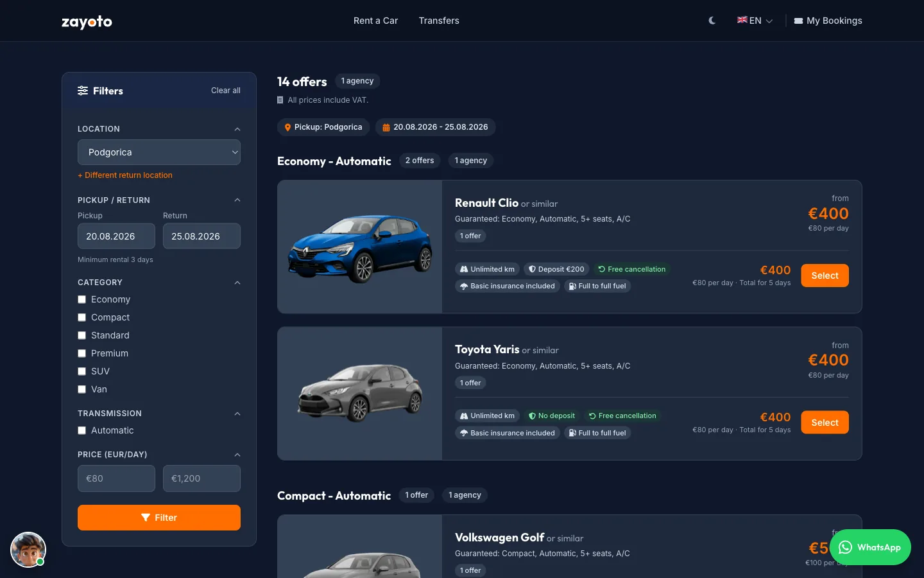
Task: Apply filters with Filter button
Action: click(159, 518)
